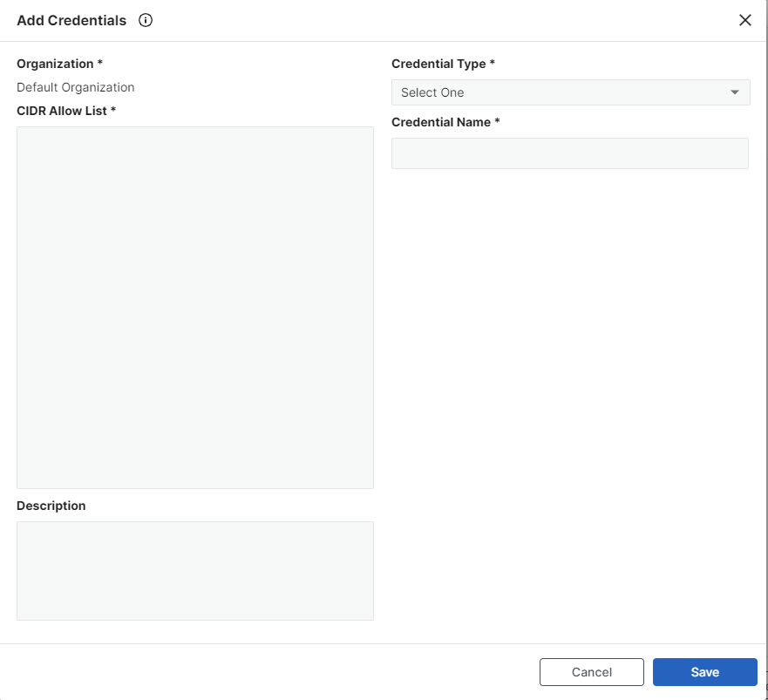This screenshot has width=768, height=700.
Task: Open the 'Select One' credential type combo box
Action: [558, 92]
